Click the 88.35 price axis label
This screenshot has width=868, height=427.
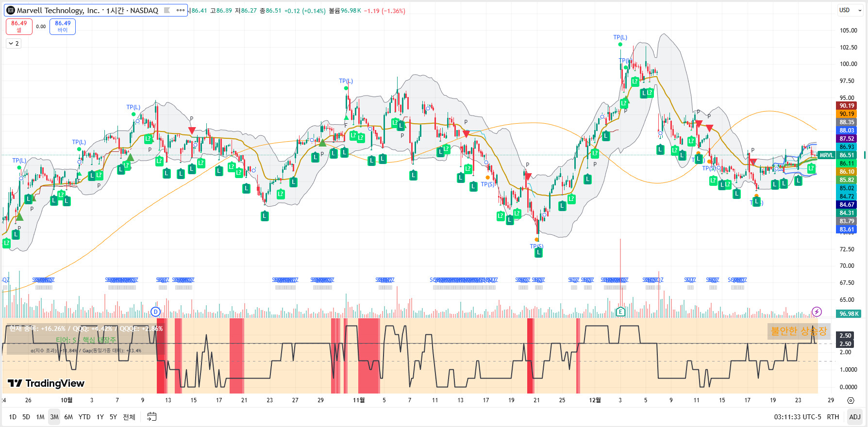846,122
